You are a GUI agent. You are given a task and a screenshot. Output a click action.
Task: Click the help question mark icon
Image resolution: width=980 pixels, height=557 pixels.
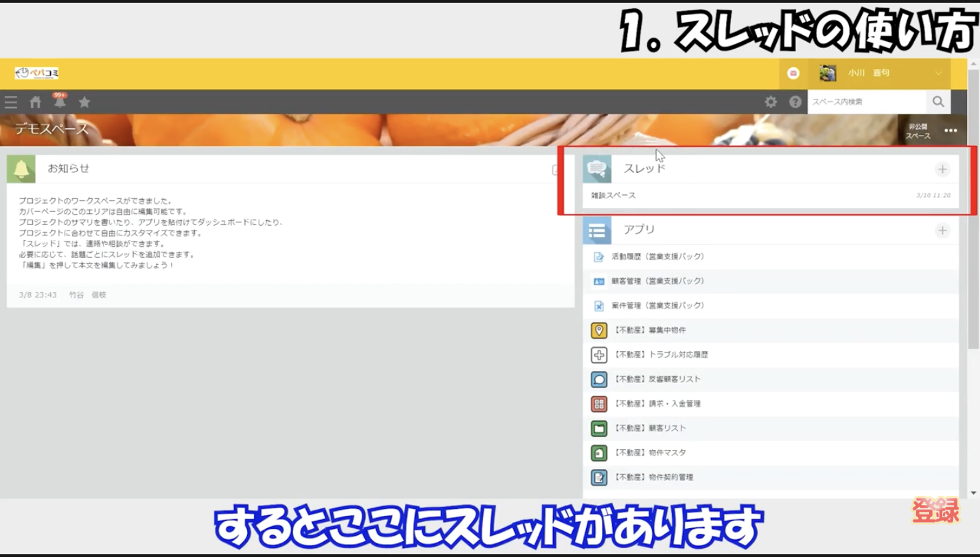795,102
